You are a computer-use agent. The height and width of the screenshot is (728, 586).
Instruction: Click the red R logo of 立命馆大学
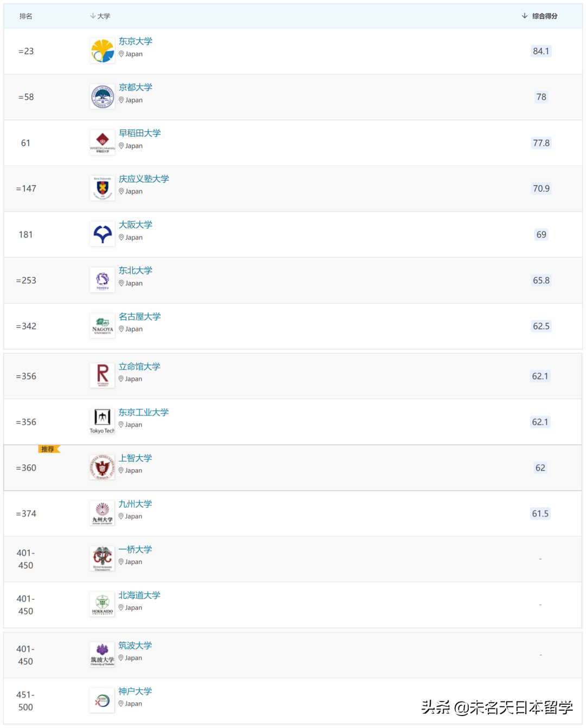point(102,375)
